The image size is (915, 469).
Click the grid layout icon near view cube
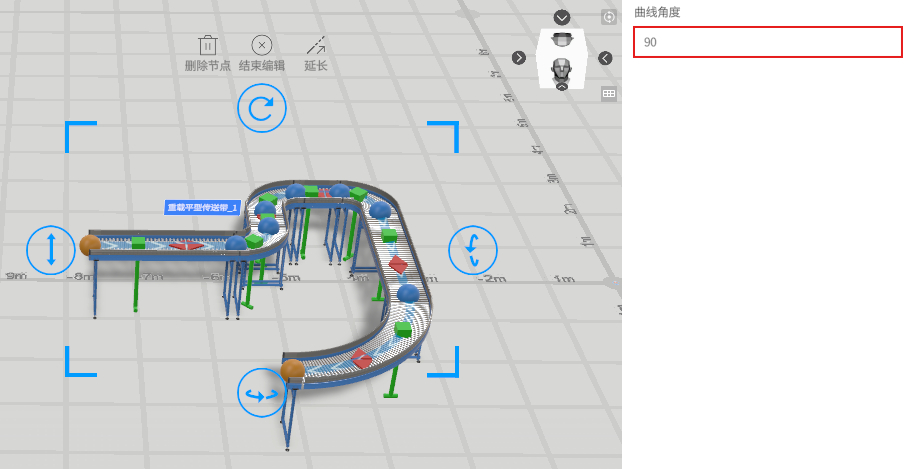609,93
